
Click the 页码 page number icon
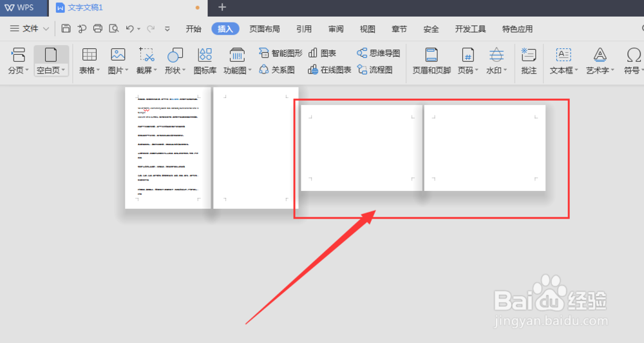coord(468,54)
